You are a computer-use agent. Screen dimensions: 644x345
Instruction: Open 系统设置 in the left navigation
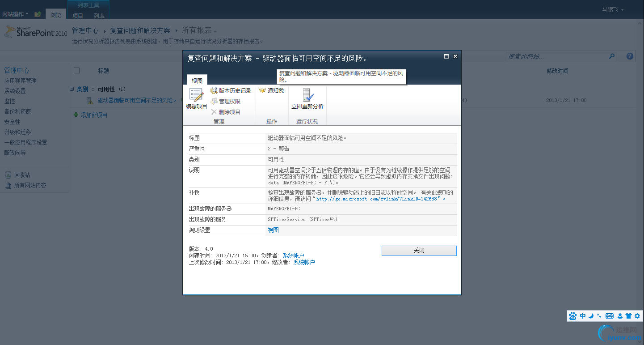click(x=15, y=91)
